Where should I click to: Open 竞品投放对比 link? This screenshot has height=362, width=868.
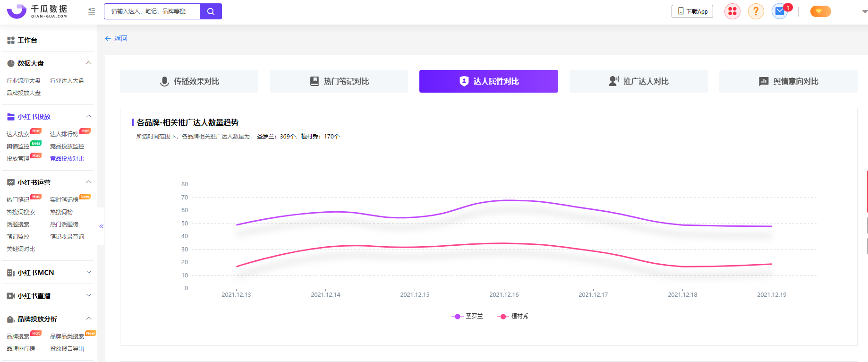tap(67, 159)
